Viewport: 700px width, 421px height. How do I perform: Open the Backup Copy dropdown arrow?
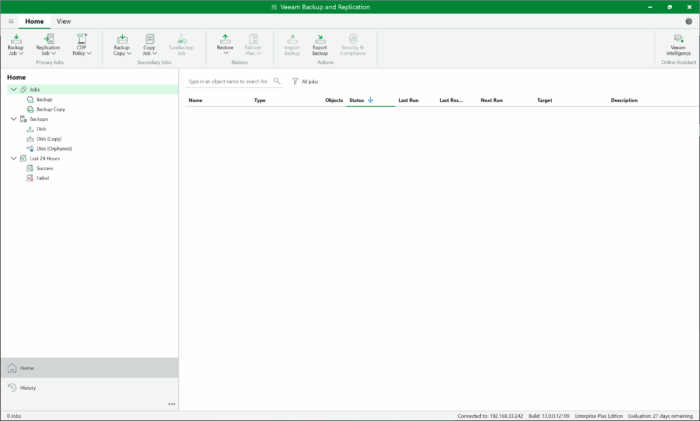click(129, 54)
